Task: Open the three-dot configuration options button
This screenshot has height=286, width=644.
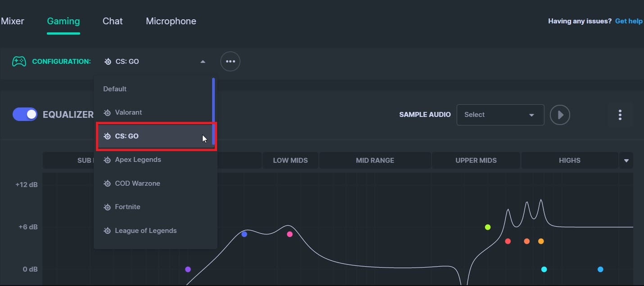Action: pos(230,62)
